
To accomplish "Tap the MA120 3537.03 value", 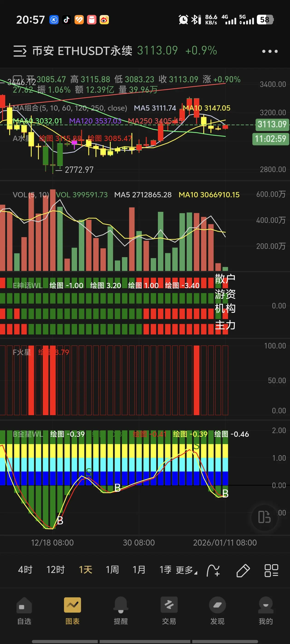I will pyautogui.click(x=95, y=121).
